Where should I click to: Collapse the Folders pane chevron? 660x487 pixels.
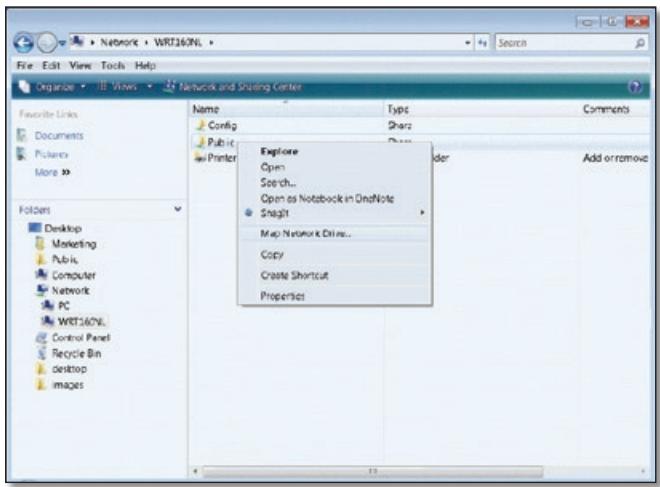pos(178,209)
